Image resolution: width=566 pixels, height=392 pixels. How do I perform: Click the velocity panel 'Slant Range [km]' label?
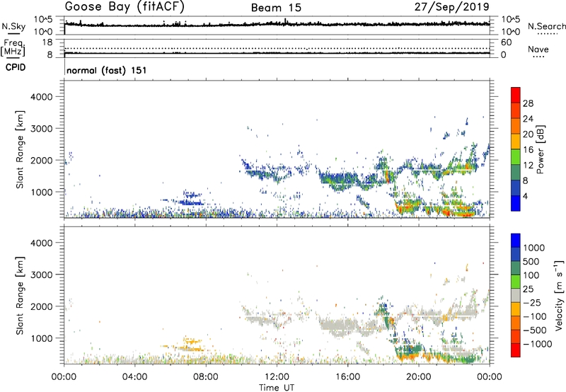pyautogui.click(x=20, y=296)
